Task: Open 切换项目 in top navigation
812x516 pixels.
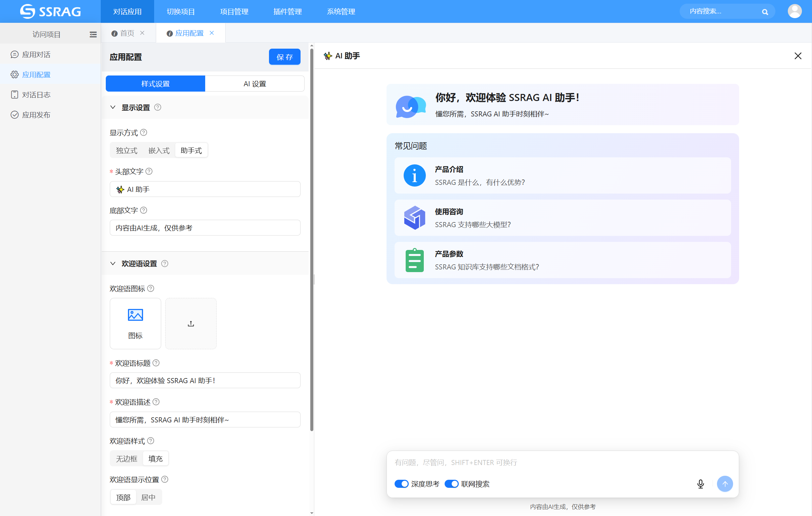Action: 181,11
